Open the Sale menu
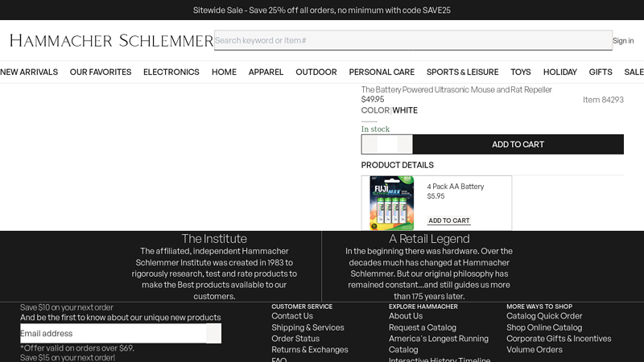 pyautogui.click(x=634, y=72)
